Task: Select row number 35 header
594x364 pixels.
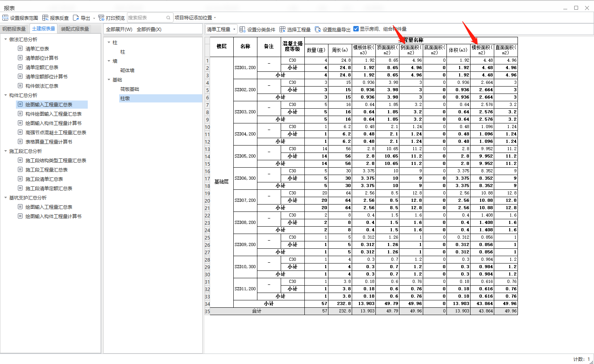Action: point(207,311)
